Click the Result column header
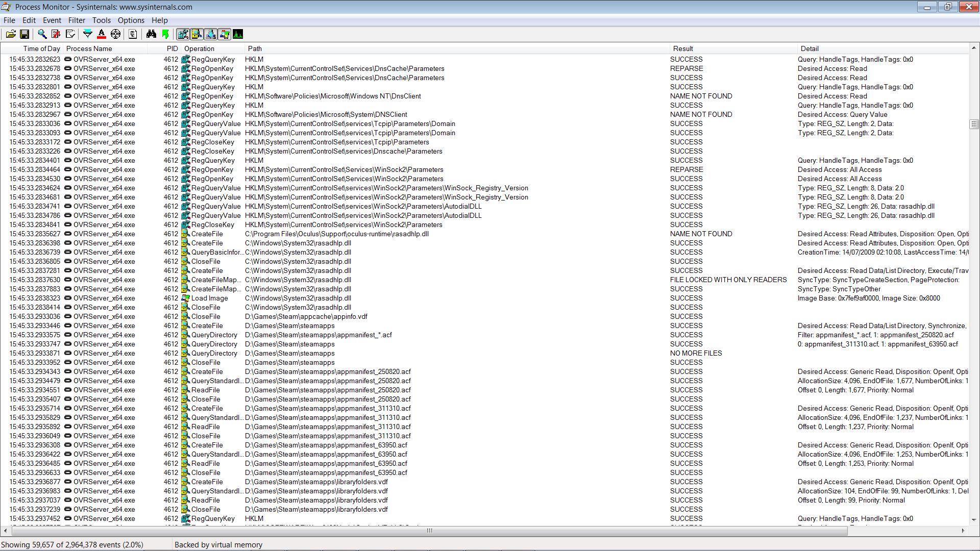980x551 pixels. [733, 48]
